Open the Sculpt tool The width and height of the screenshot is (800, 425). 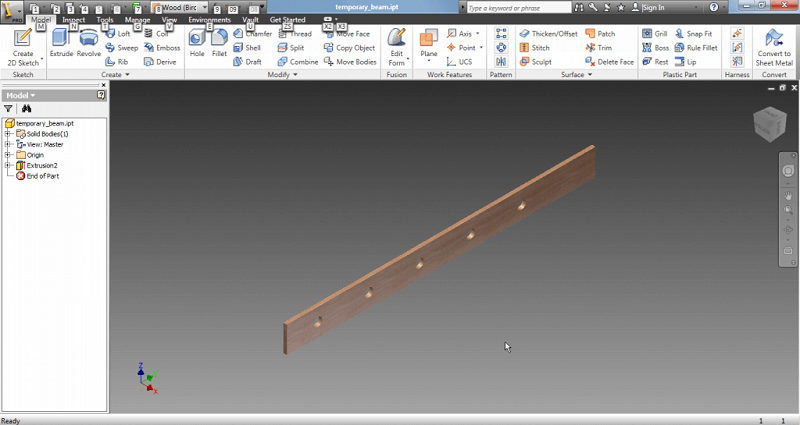point(536,62)
